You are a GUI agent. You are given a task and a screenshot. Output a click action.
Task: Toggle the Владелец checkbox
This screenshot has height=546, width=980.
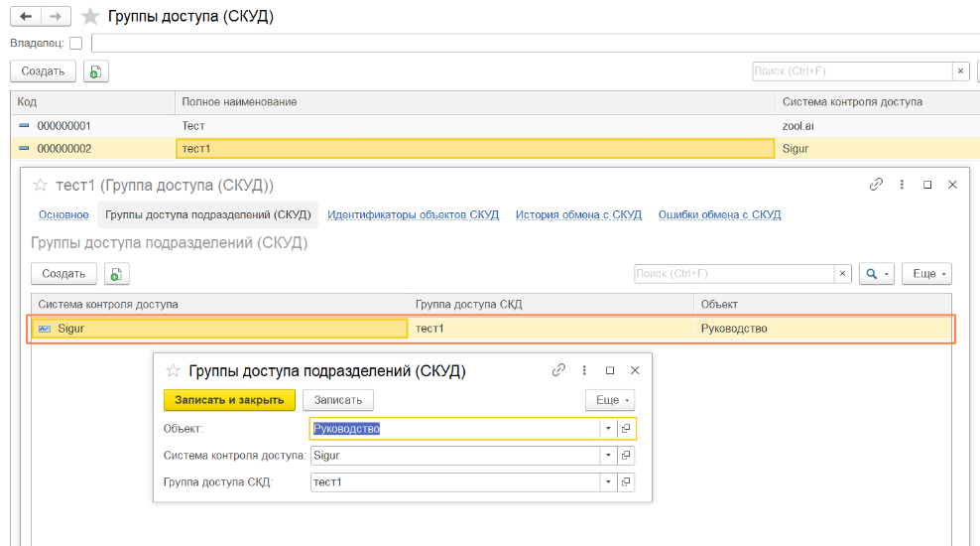(76, 43)
